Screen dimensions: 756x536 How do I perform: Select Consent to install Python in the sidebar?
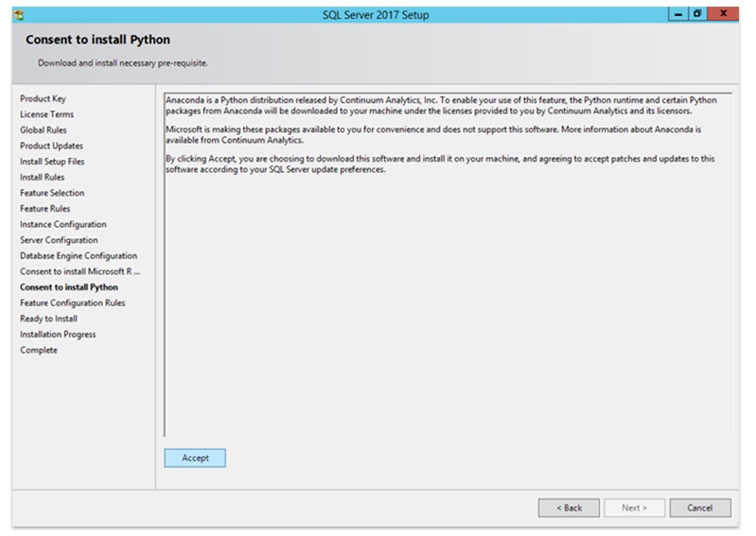69,287
